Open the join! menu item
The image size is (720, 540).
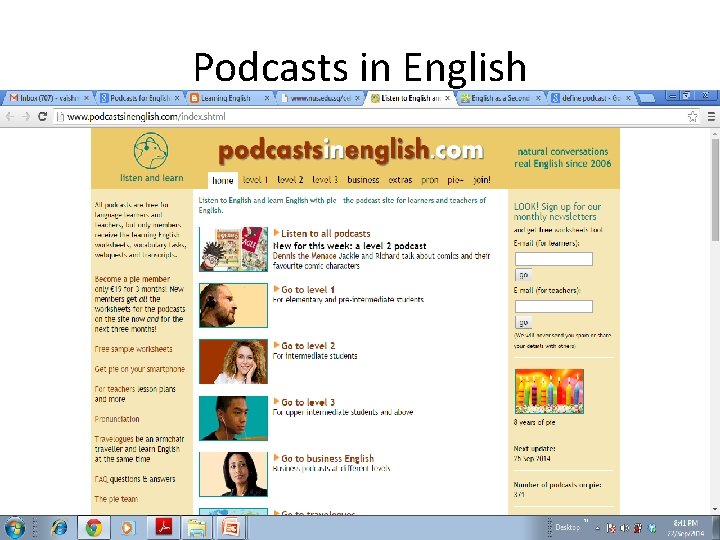(482, 180)
